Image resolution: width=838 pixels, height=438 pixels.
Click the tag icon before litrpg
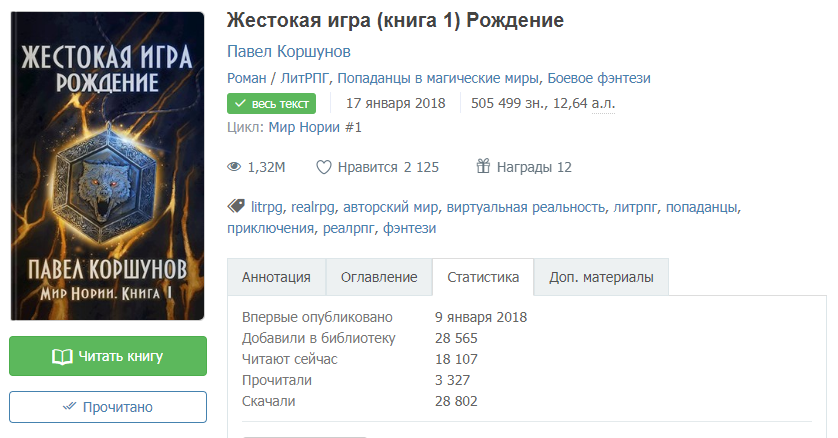[236, 207]
